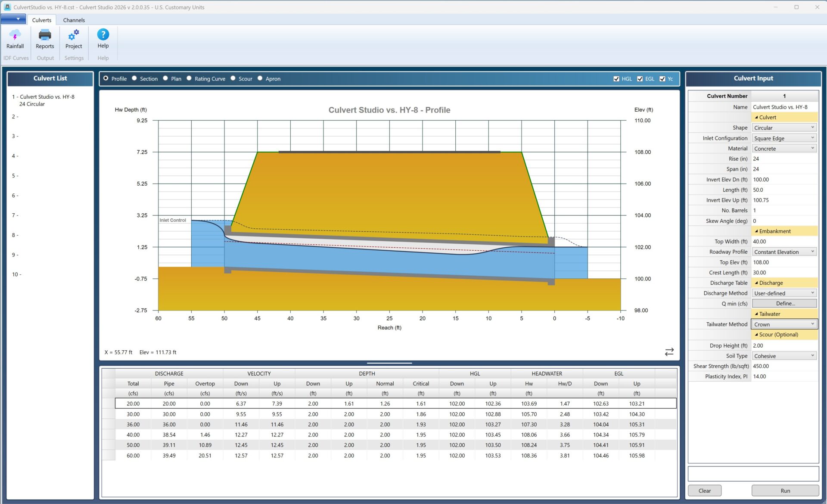Open the Shape dropdown showing Circular
Screen dimensions: 827x504
[784, 128]
